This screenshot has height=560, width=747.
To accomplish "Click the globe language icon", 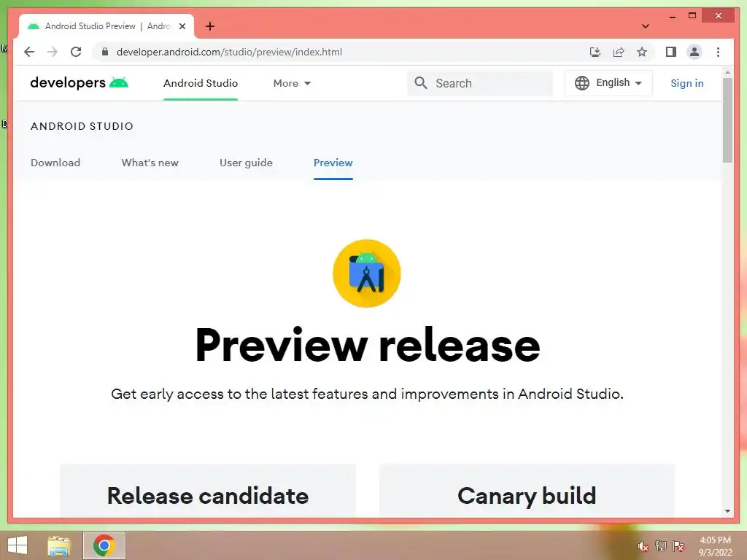I will tap(581, 83).
